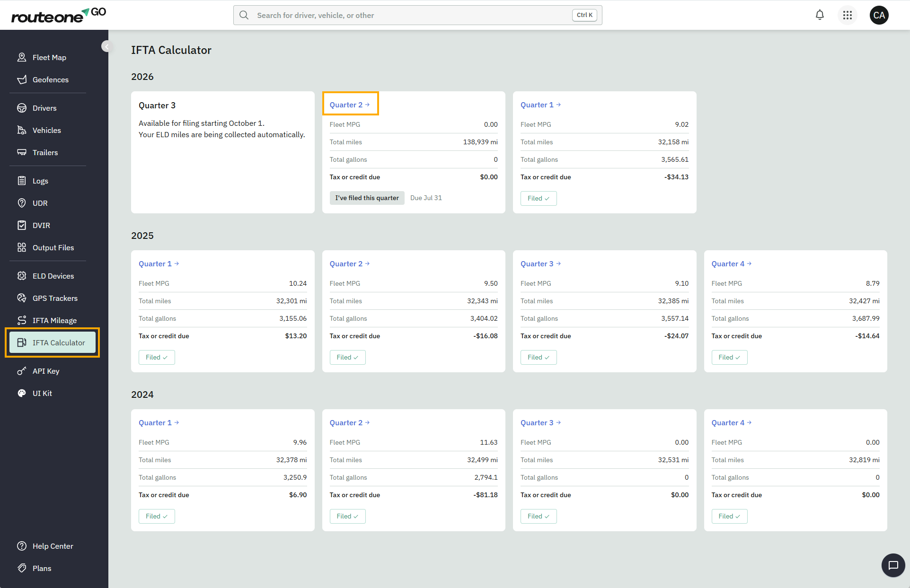Open Fleet Map from sidebar
Image resolution: width=910 pixels, height=588 pixels.
pyautogui.click(x=49, y=57)
